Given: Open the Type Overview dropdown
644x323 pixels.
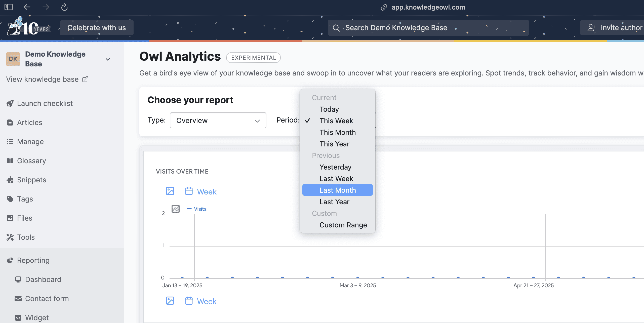Looking at the screenshot, I should point(218,120).
